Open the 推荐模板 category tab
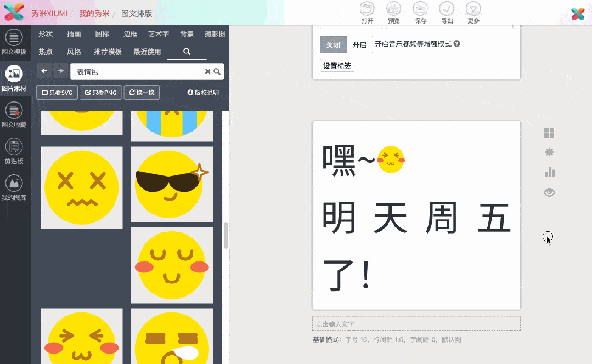The width and height of the screenshot is (592, 364). pyautogui.click(x=107, y=52)
